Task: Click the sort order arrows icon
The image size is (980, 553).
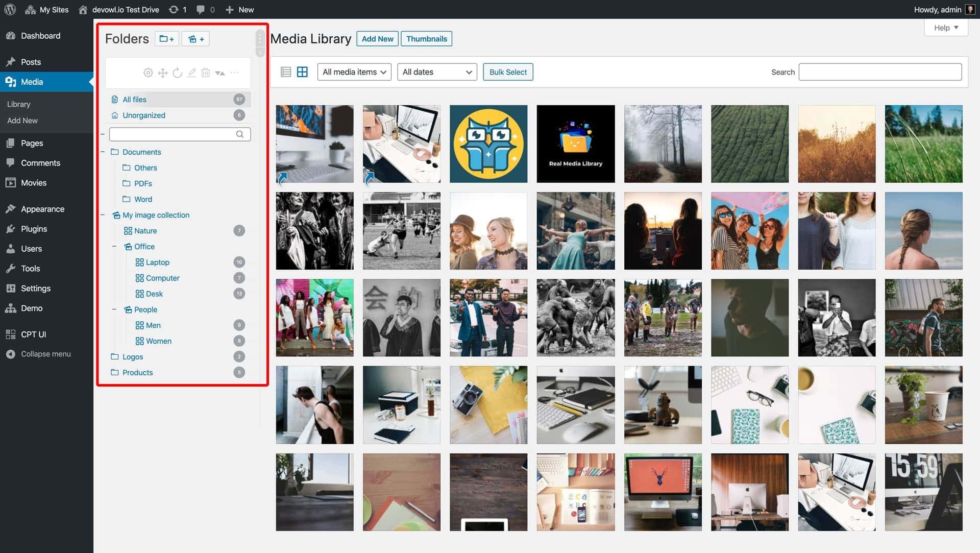Action: 220,73
